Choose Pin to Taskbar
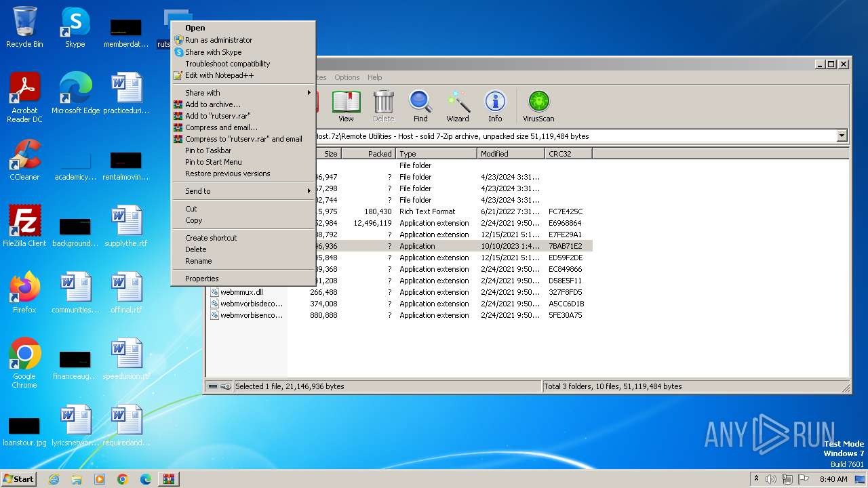 (x=243, y=150)
